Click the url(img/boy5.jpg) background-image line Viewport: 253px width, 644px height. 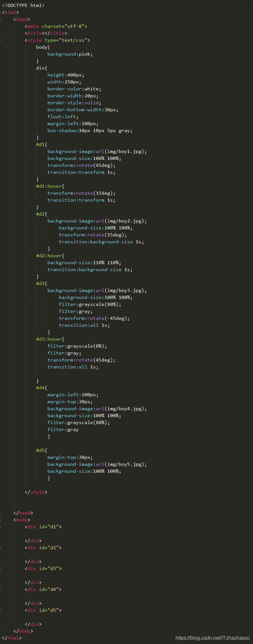point(97,464)
